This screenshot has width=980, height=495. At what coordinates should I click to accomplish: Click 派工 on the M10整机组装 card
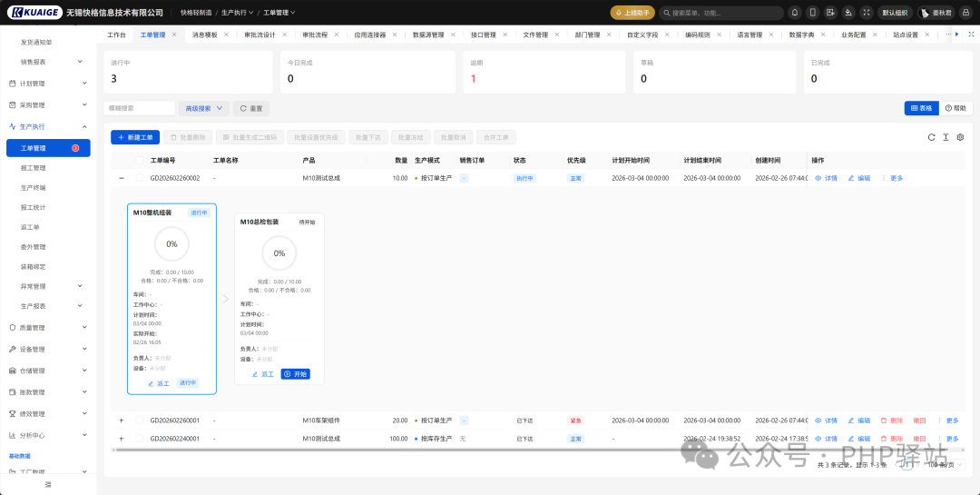(x=159, y=383)
